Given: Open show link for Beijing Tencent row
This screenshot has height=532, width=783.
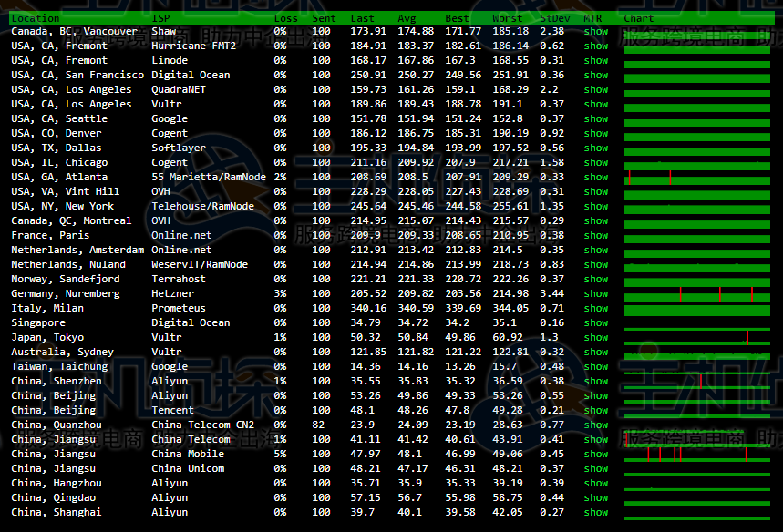Looking at the screenshot, I should [x=596, y=410].
